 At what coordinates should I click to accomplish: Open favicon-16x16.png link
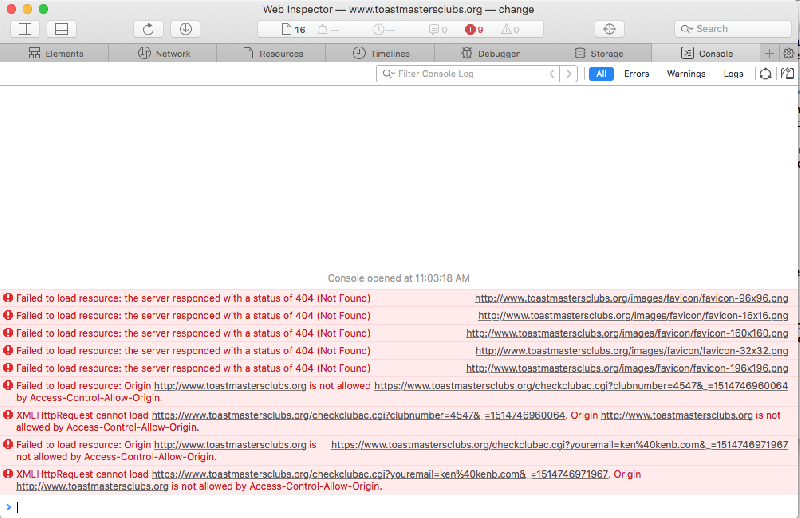coord(633,315)
